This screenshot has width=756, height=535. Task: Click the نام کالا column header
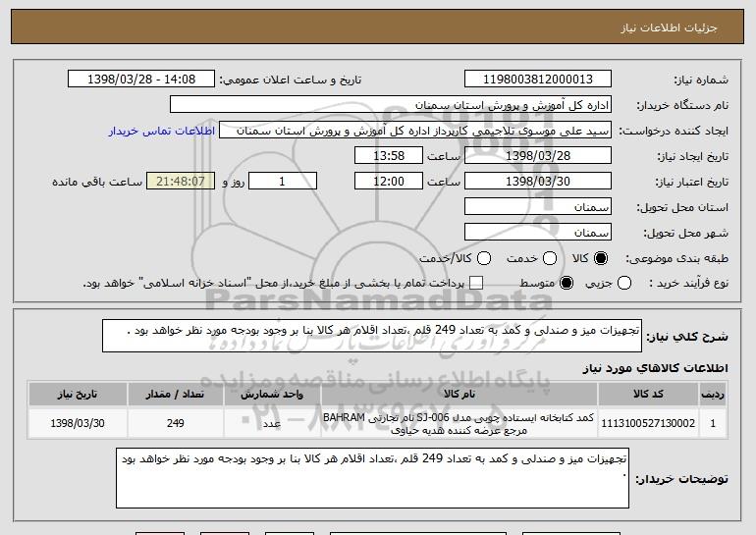coord(459,395)
